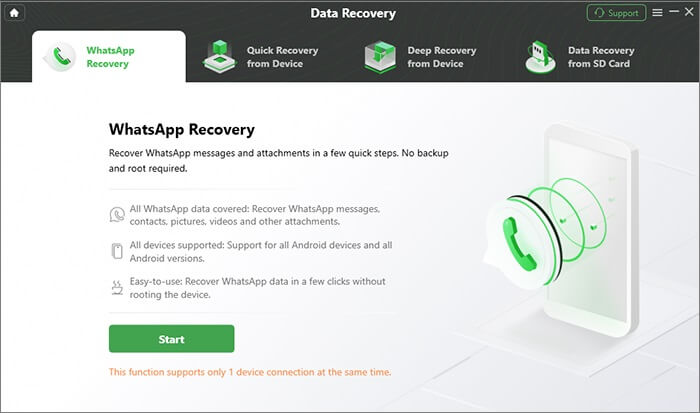Start the WhatsApp recovery process
Image resolution: width=700 pixels, height=413 pixels.
171,339
